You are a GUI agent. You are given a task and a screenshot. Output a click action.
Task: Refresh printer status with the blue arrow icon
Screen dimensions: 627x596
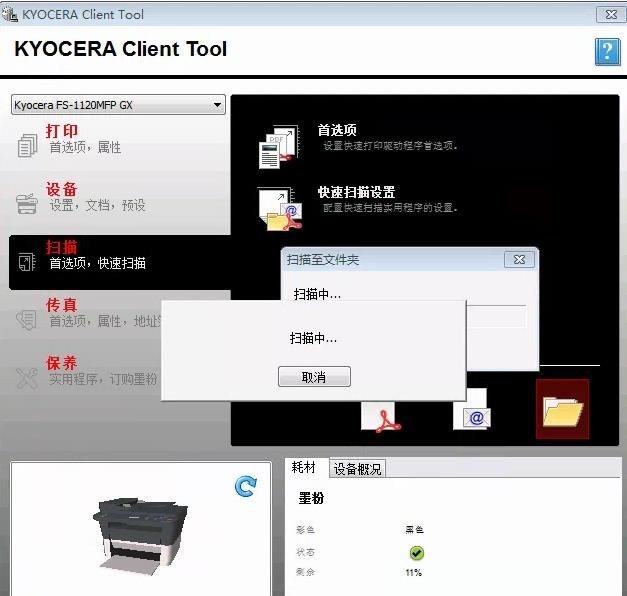point(246,486)
